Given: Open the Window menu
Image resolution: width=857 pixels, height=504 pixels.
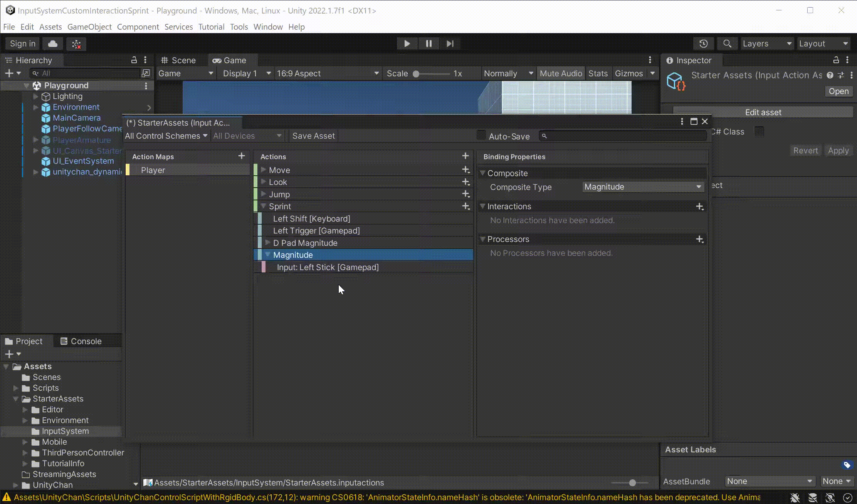Looking at the screenshot, I should [268, 27].
